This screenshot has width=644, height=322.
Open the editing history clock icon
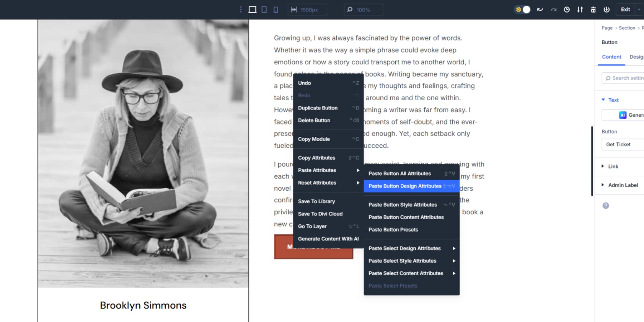(x=566, y=10)
